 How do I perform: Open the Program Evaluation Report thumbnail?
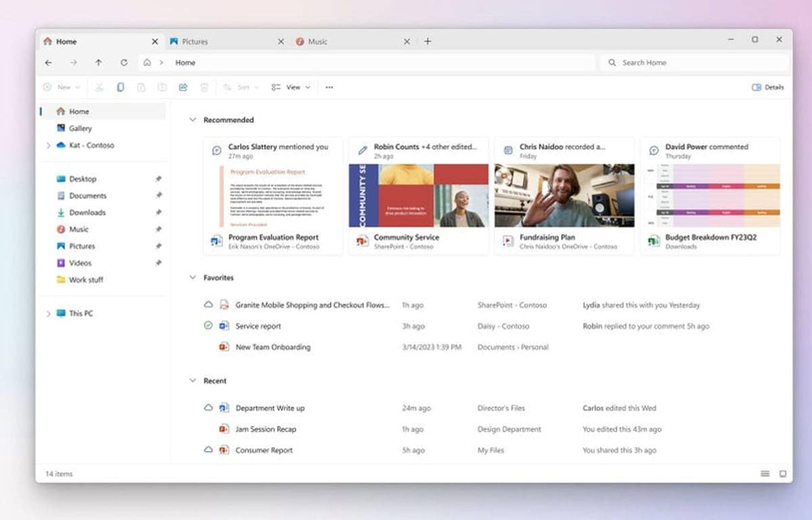(x=273, y=196)
